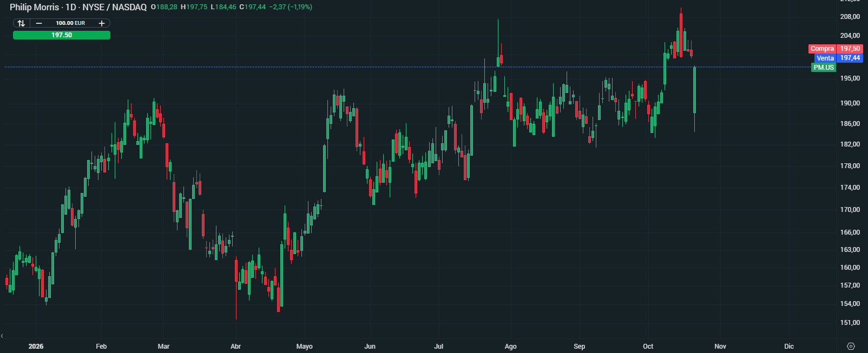The width and height of the screenshot is (868, 353).
Task: Click the Jul label on time axis
Action: 439,347
